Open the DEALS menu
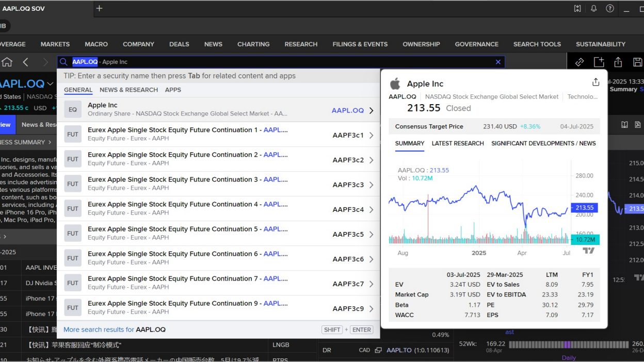The image size is (644, 362). (x=179, y=44)
